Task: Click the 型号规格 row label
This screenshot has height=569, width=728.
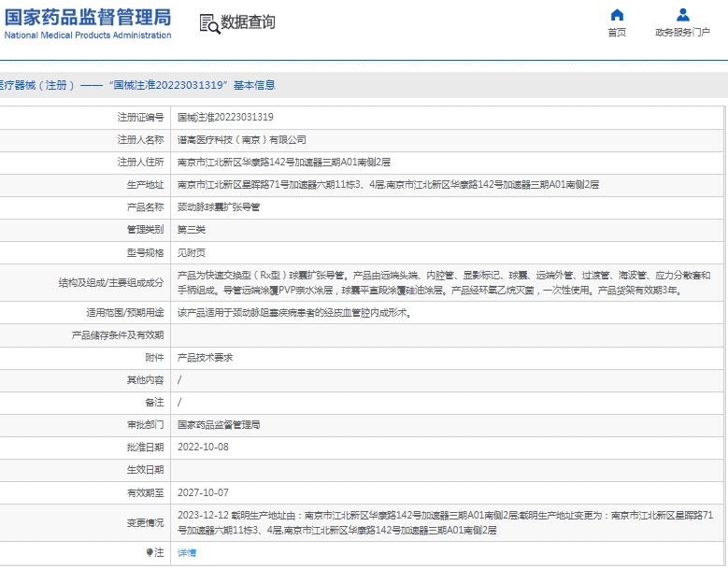Action: [145, 252]
